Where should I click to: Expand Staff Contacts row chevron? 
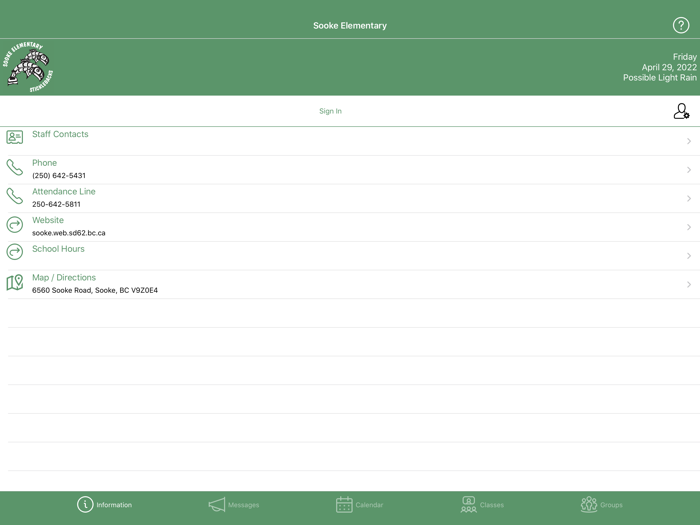tap(689, 141)
